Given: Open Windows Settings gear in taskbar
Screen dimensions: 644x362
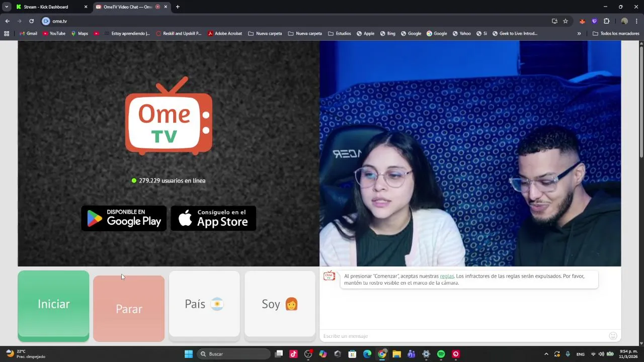Looking at the screenshot, I should click(x=426, y=354).
